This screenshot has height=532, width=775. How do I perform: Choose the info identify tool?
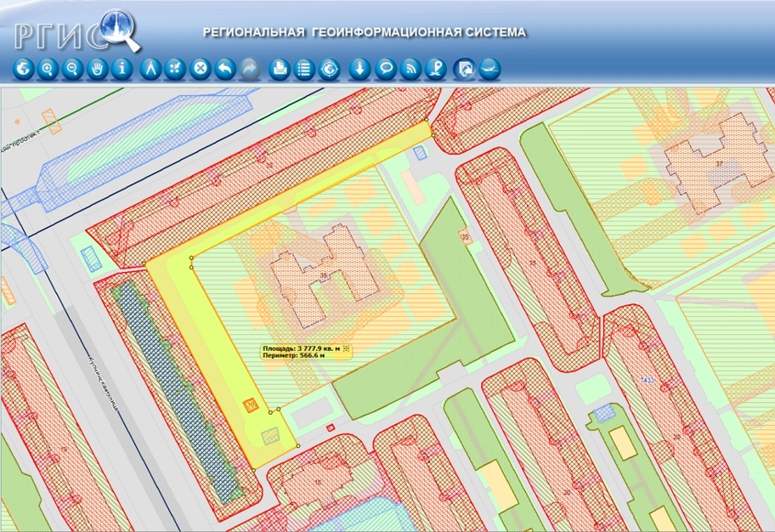point(122,69)
